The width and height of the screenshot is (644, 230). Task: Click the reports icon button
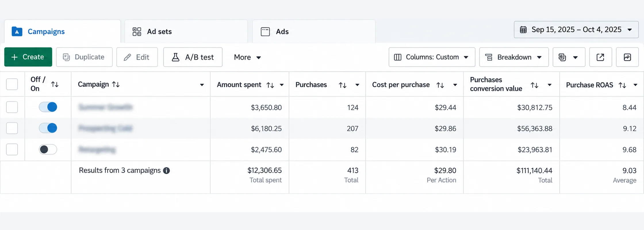(x=569, y=57)
